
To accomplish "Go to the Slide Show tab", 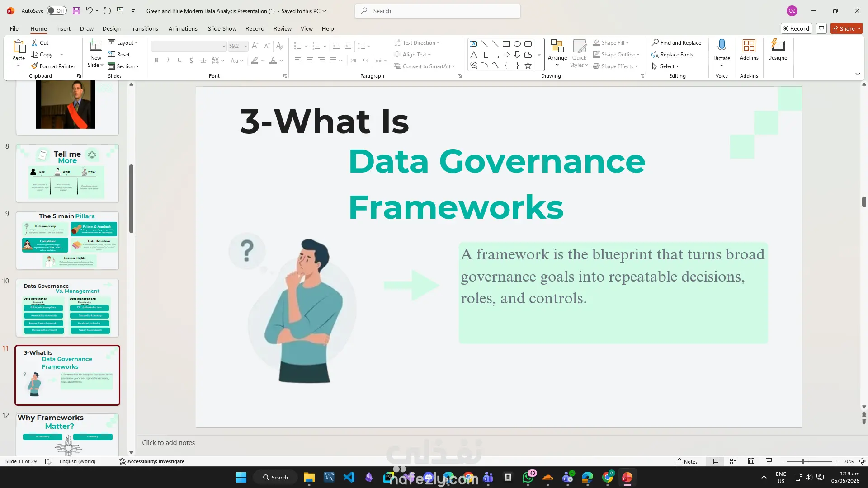I will pos(222,28).
